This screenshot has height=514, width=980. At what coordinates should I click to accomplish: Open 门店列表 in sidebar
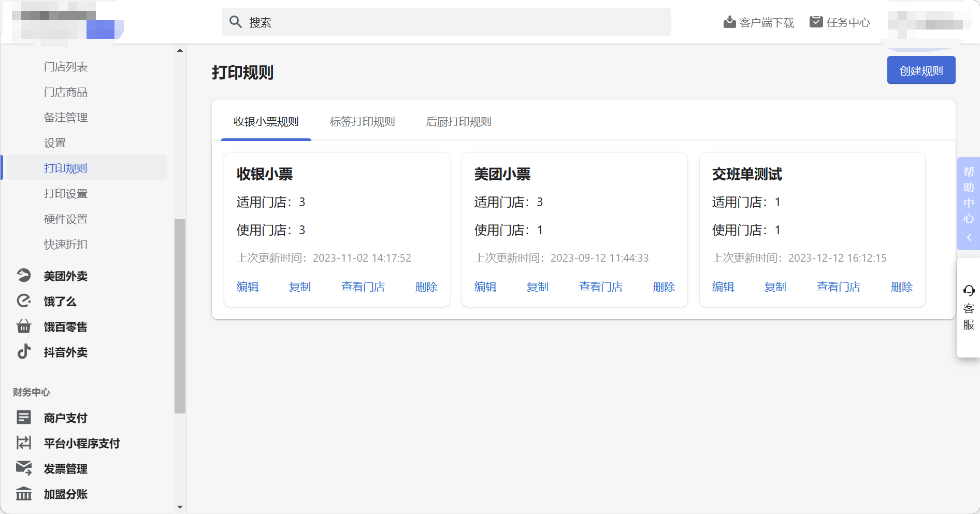coord(66,67)
